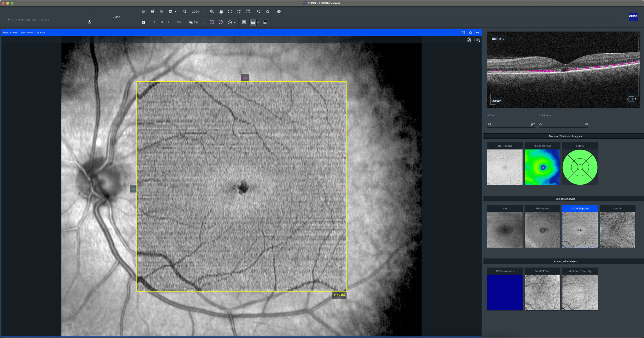Click the En Face label in header
This screenshot has width=644, height=338.
click(41, 32)
